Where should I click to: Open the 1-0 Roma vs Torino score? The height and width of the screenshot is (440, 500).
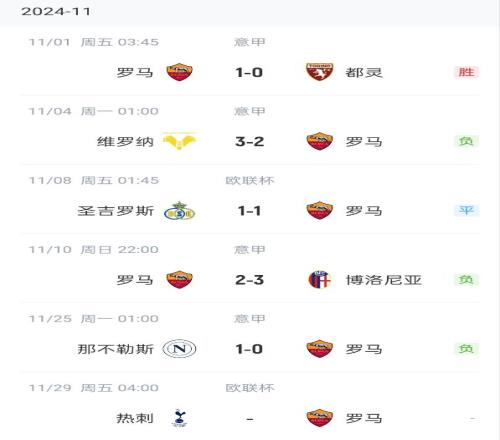pyautogui.click(x=249, y=72)
